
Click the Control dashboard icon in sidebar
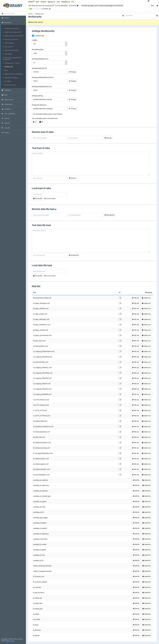coord(2,18)
